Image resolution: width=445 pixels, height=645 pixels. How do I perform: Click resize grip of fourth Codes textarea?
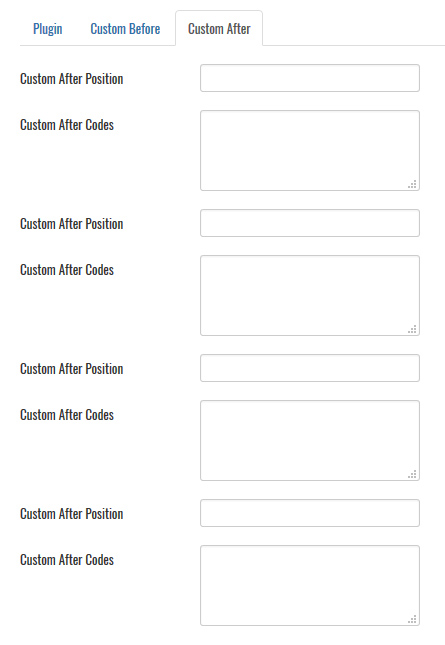413,619
